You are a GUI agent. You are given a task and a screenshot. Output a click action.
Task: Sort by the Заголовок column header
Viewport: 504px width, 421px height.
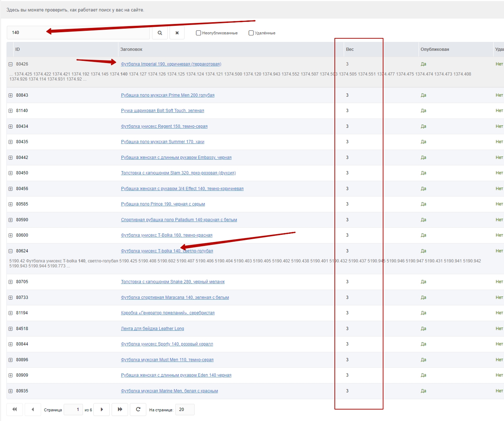[x=131, y=49]
